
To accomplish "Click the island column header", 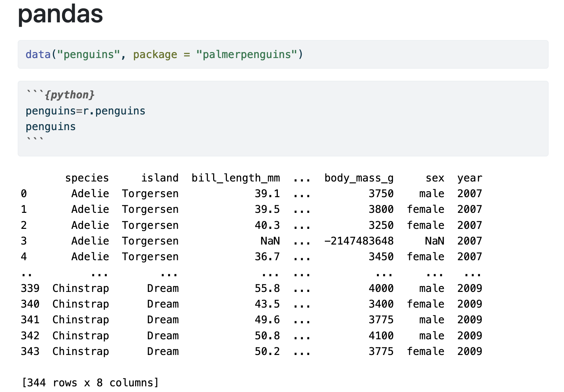I will [x=160, y=178].
